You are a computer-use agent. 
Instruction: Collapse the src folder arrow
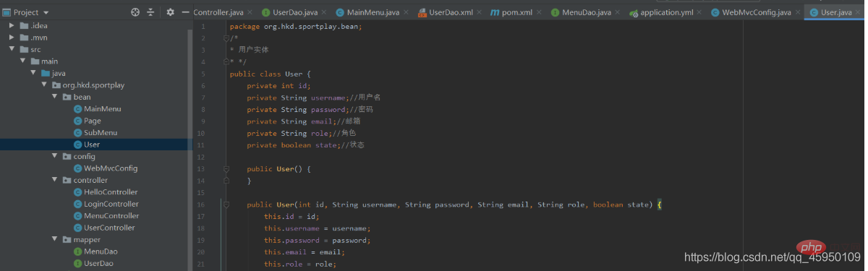point(12,49)
